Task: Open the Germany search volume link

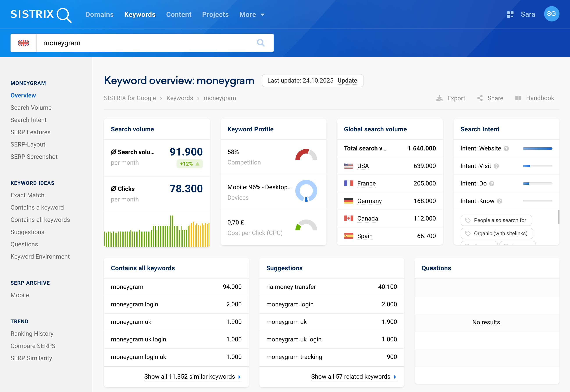Action: [369, 201]
